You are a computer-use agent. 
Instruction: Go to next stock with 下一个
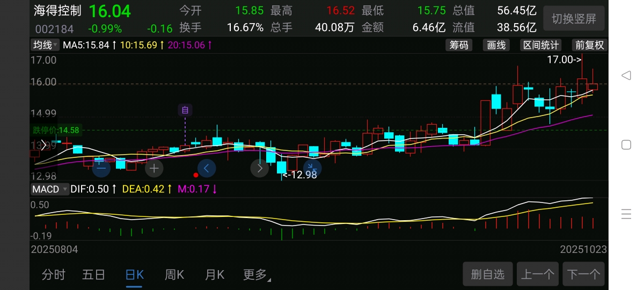(584, 274)
